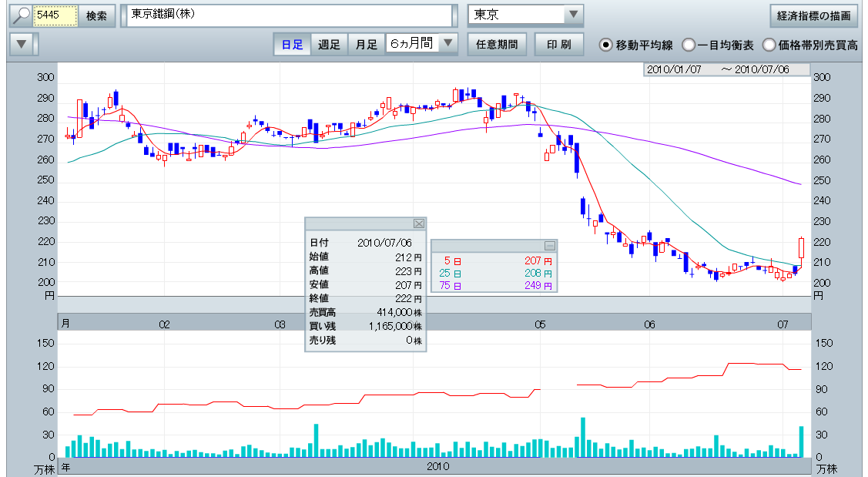Open the 東京 market dropdown

point(573,15)
